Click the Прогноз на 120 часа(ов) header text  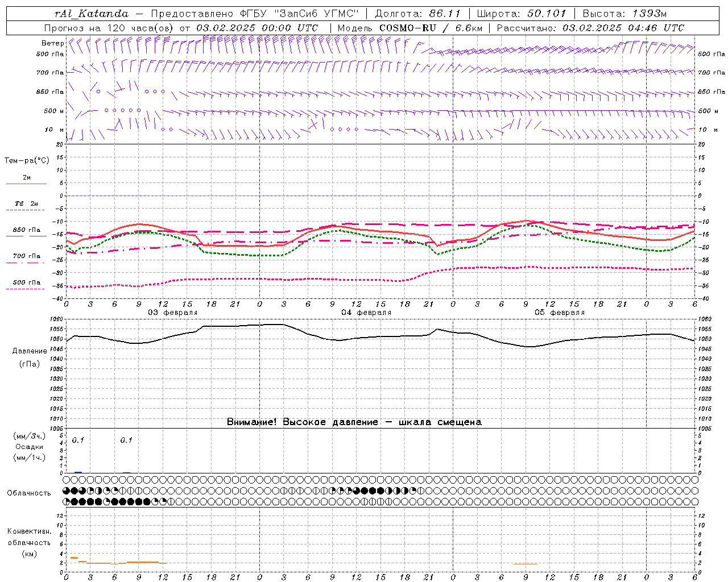pyautogui.click(x=109, y=28)
